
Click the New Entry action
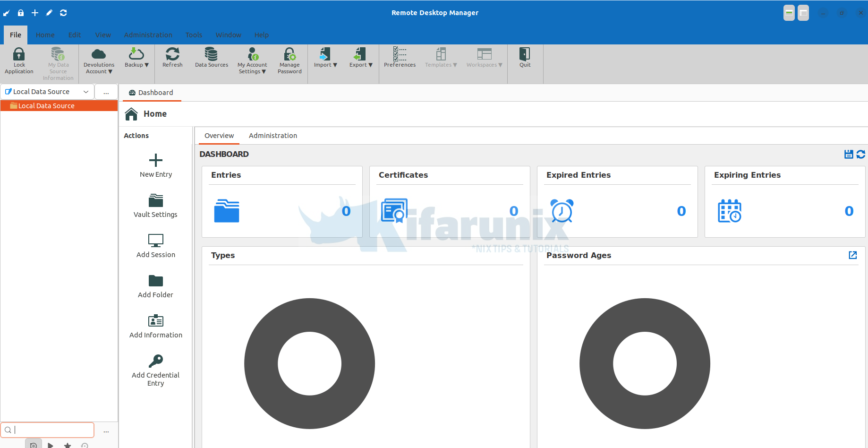[x=155, y=165]
